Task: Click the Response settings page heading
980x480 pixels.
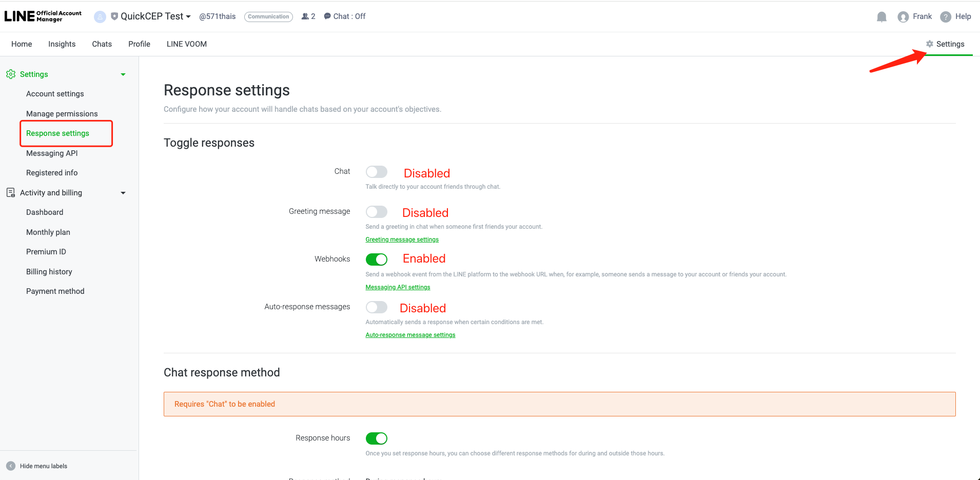Action: (x=227, y=90)
